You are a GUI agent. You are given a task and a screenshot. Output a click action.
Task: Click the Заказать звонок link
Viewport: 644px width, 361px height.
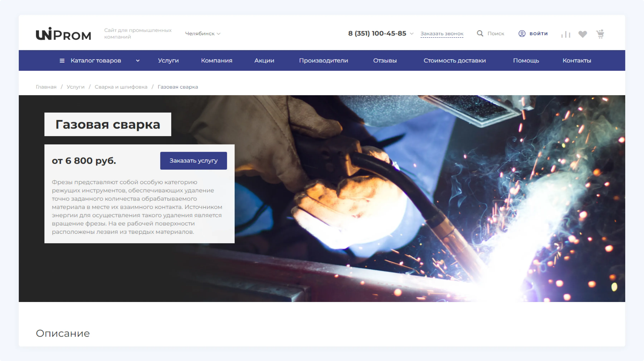[x=442, y=33]
